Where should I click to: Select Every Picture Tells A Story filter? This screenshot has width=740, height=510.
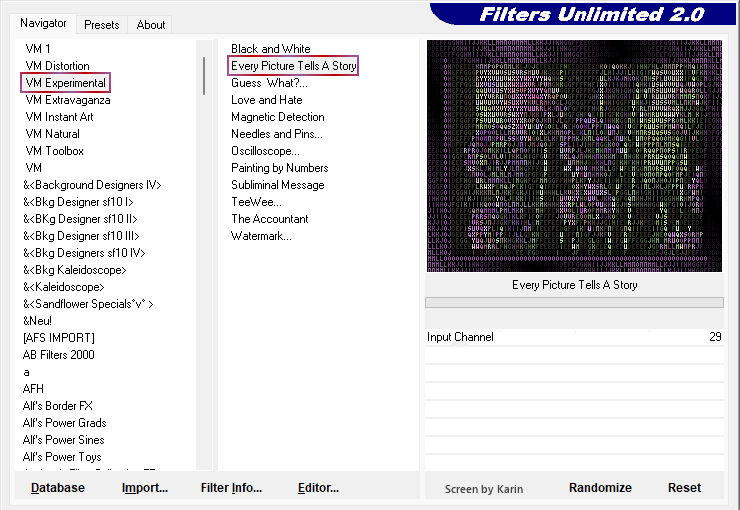(x=293, y=66)
